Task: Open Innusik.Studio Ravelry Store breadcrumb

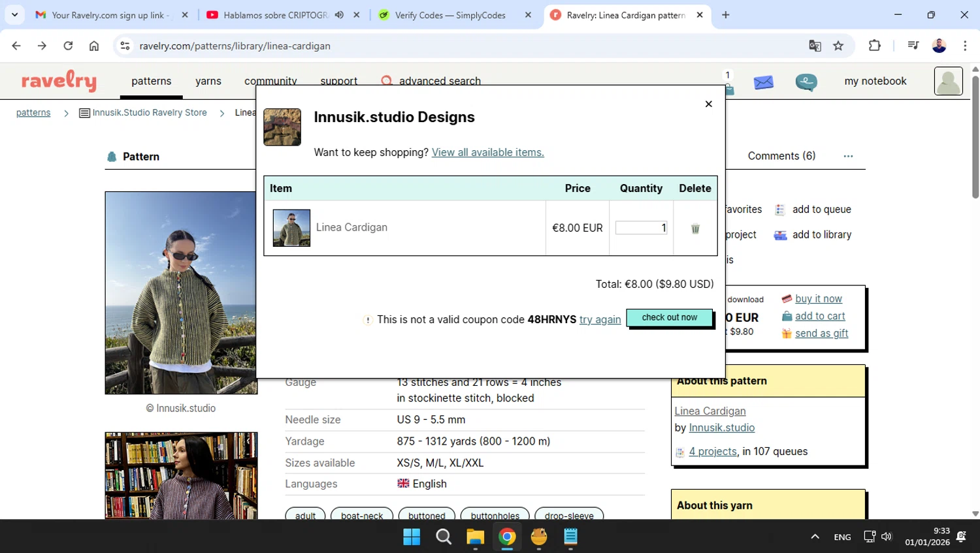Action: coord(143,112)
